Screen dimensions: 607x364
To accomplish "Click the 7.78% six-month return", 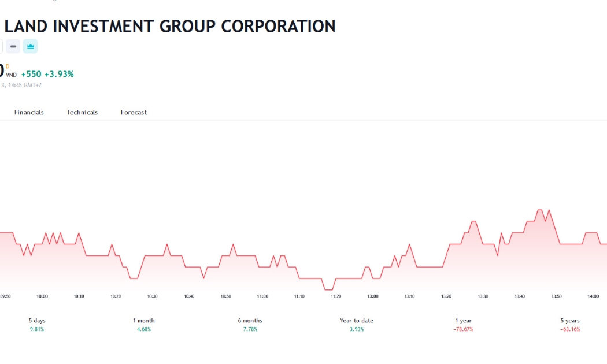I will tap(250, 329).
